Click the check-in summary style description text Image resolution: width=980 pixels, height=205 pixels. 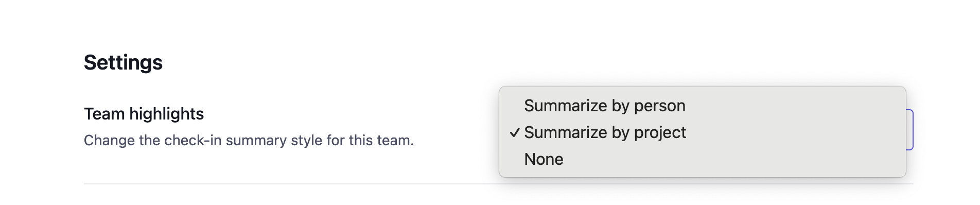[x=249, y=140]
